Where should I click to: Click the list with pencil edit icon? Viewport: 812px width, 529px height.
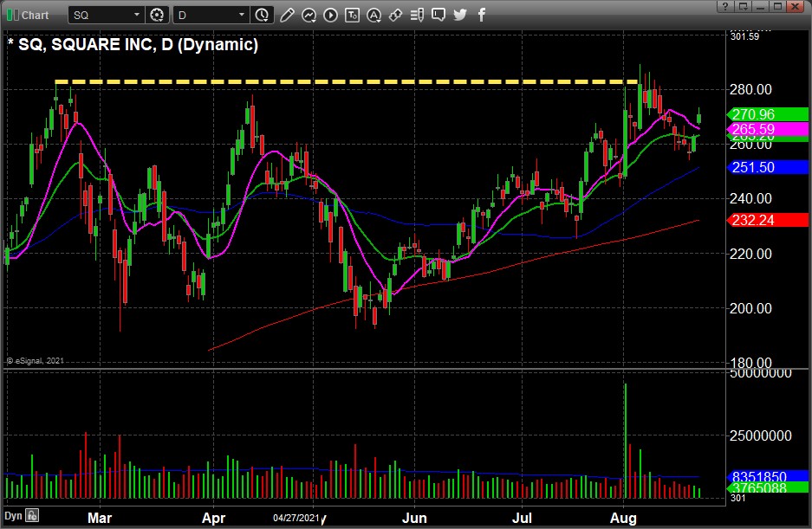417,15
